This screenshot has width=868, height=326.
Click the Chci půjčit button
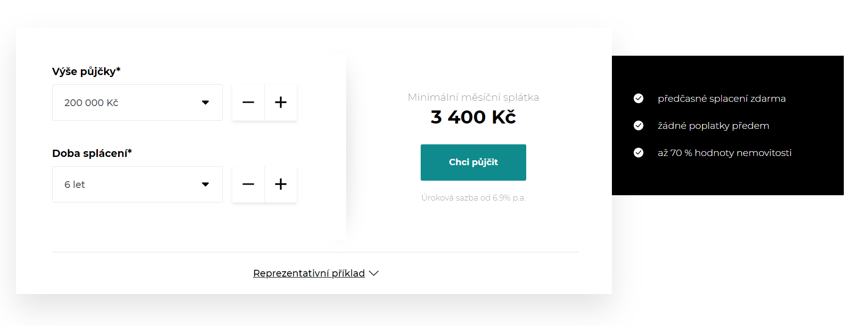click(473, 162)
